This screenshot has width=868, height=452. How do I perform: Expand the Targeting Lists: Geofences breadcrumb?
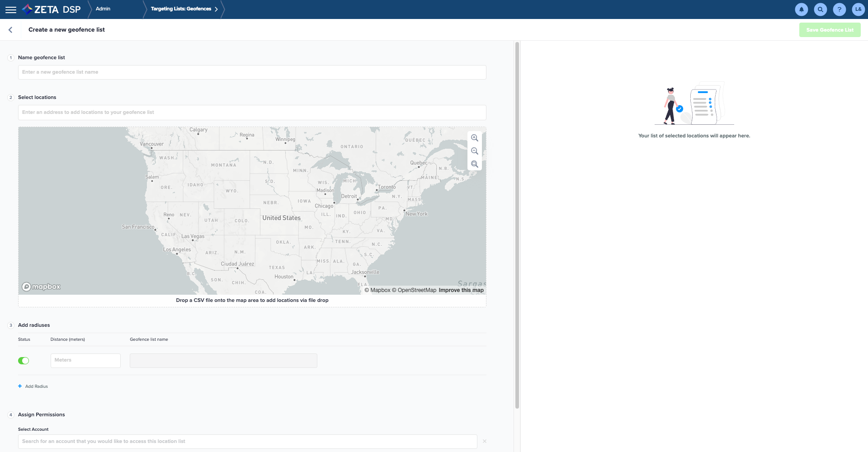(x=216, y=9)
